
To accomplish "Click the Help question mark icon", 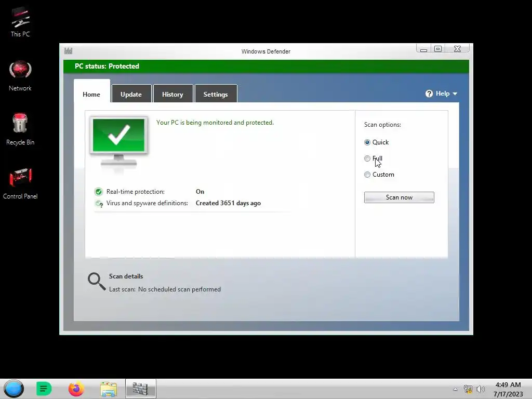I will [x=429, y=94].
